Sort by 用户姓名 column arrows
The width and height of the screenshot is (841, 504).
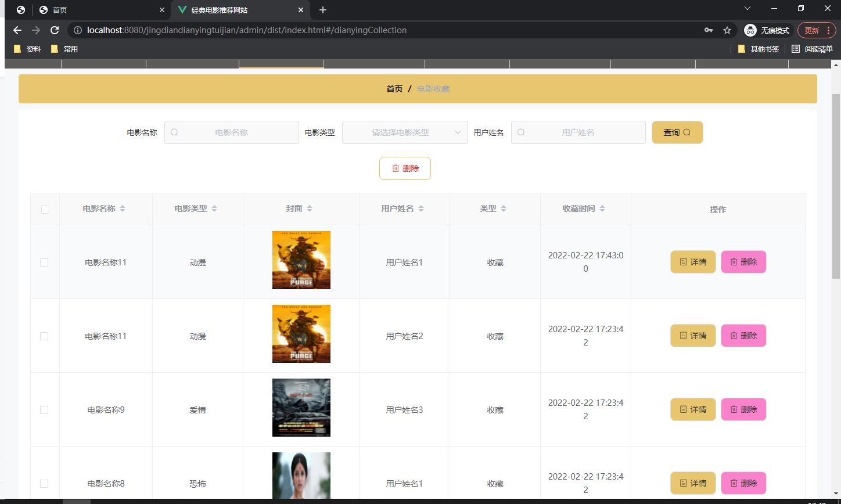pyautogui.click(x=421, y=209)
